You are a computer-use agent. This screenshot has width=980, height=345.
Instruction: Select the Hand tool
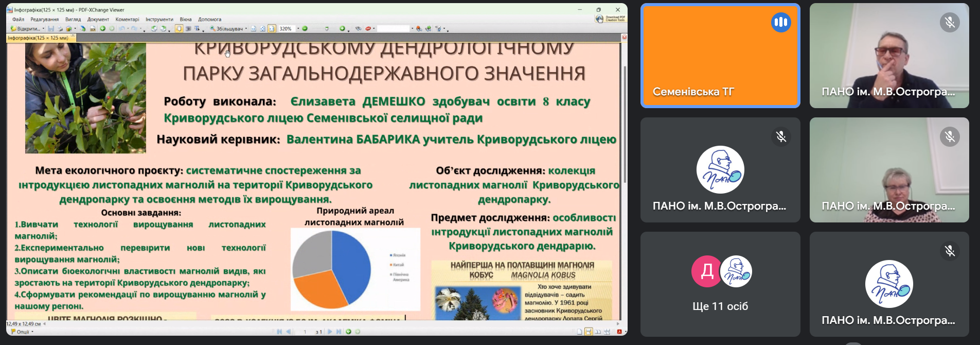[x=179, y=29]
